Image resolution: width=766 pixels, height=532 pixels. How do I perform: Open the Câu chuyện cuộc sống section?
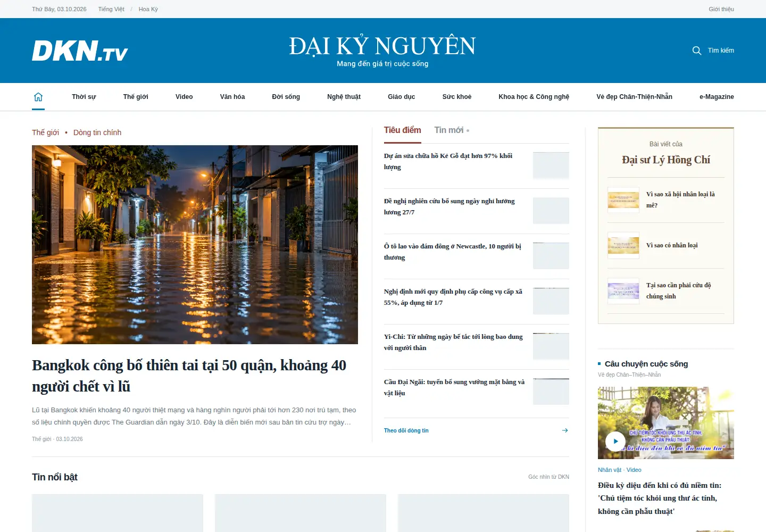click(646, 364)
